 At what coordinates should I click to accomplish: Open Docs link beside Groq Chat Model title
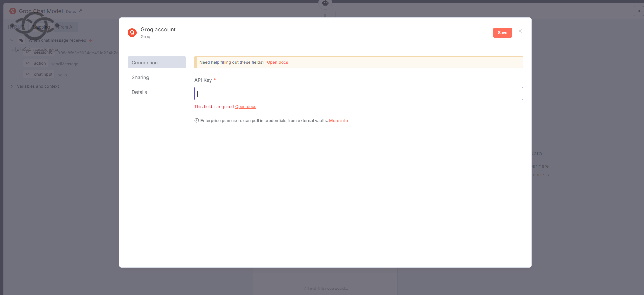74,11
